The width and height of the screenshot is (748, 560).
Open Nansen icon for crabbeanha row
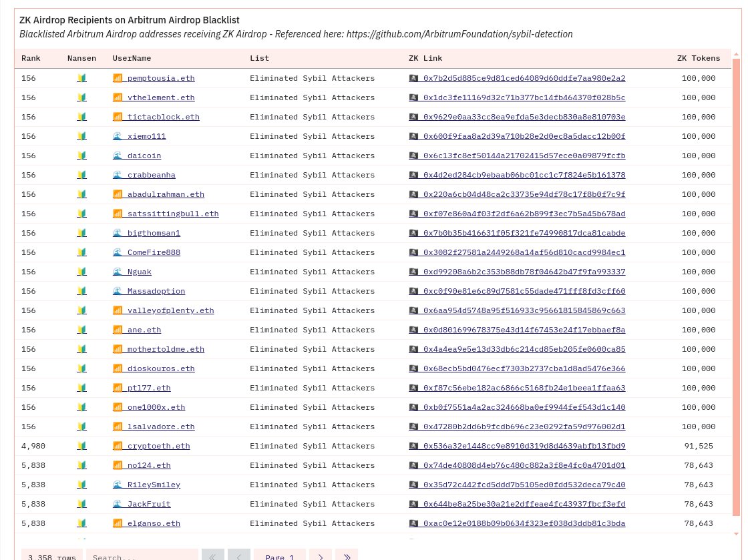(x=82, y=175)
